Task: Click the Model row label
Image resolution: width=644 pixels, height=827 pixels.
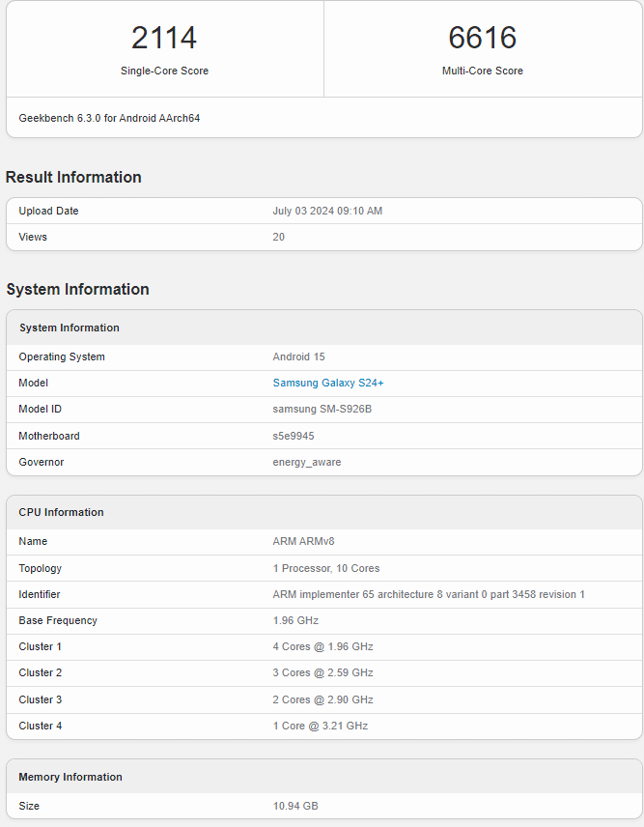Action: point(33,383)
